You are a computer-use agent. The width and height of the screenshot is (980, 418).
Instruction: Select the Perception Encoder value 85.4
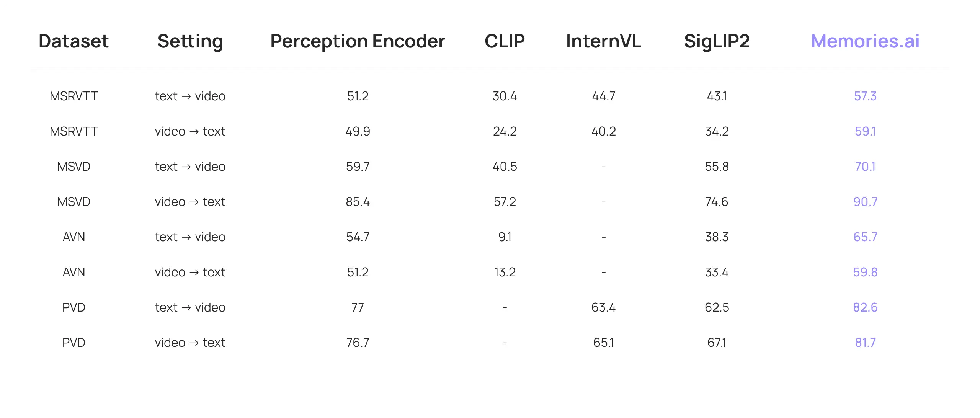pos(358,202)
